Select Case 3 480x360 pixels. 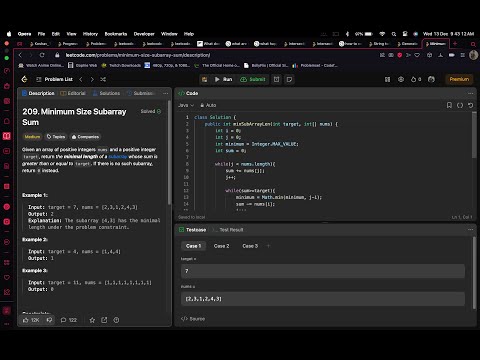coord(250,246)
